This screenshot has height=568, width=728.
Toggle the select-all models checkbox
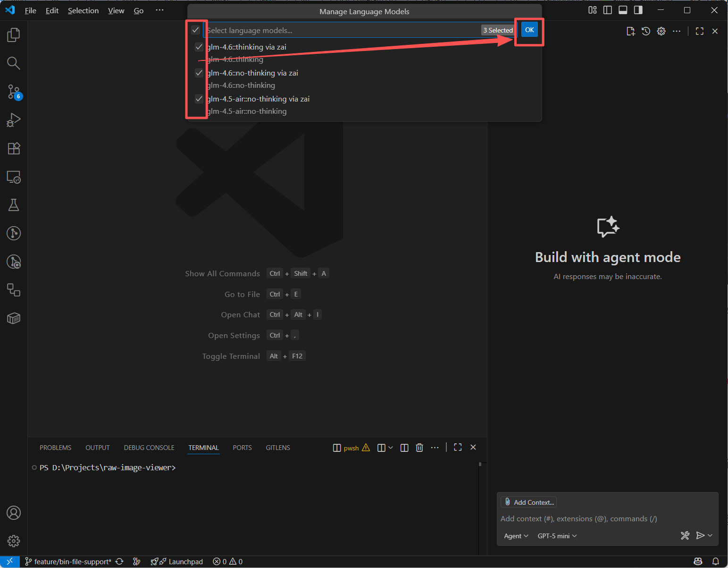click(195, 30)
